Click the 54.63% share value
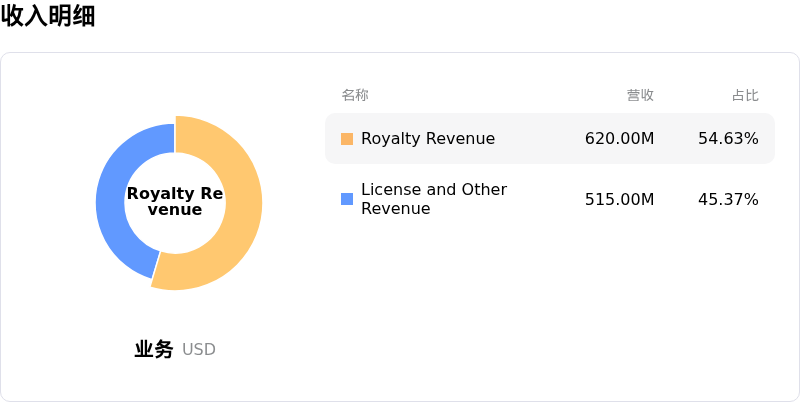The image size is (800, 402). [728, 139]
